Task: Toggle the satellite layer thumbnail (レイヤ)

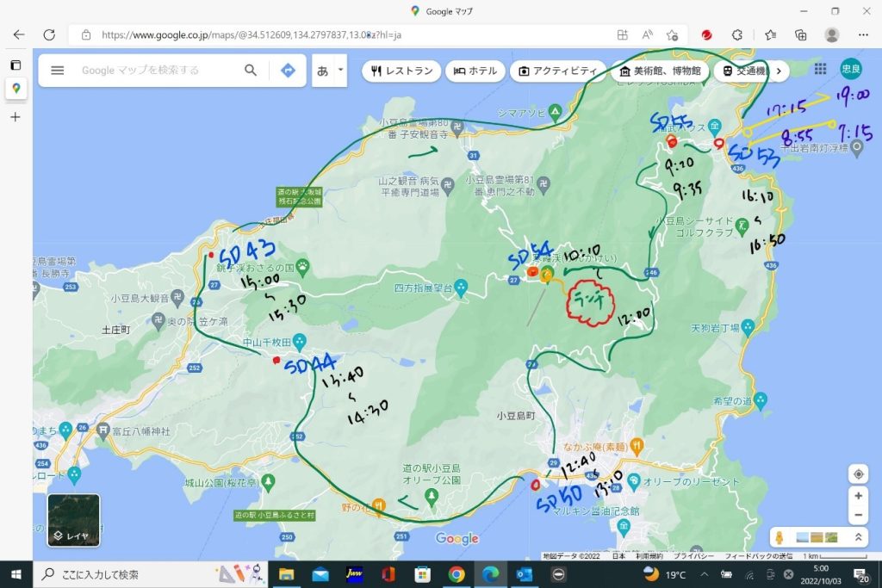Action: [73, 520]
